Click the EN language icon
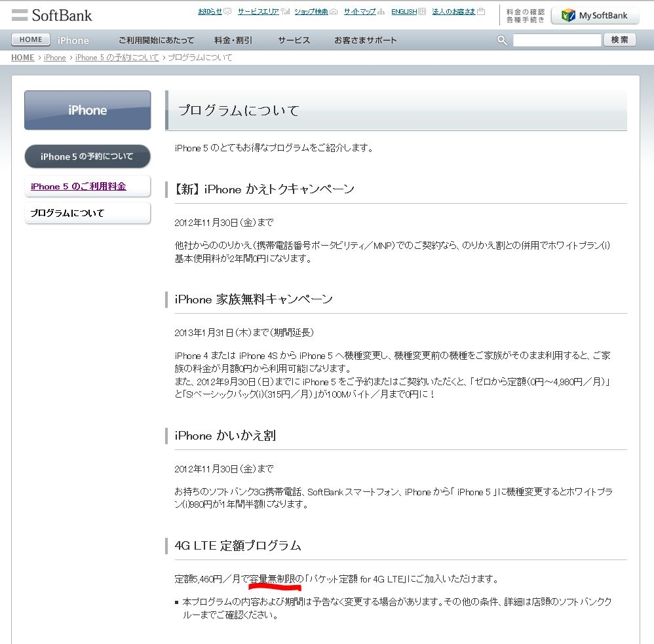This screenshot has width=654, height=644. click(422, 12)
